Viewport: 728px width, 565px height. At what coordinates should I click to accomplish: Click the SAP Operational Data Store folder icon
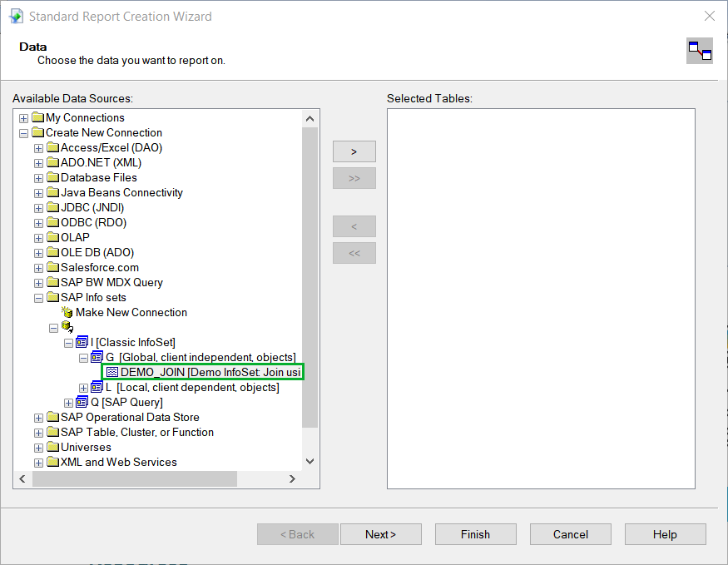[x=53, y=417]
